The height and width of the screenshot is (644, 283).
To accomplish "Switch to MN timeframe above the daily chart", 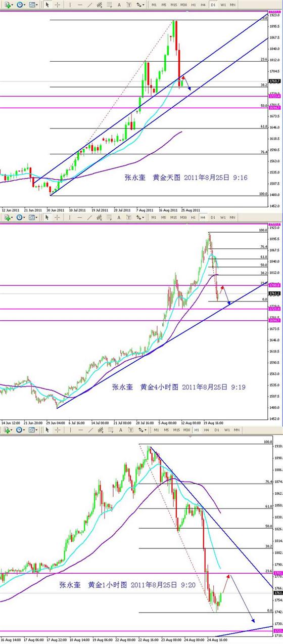I will (x=232, y=5).
